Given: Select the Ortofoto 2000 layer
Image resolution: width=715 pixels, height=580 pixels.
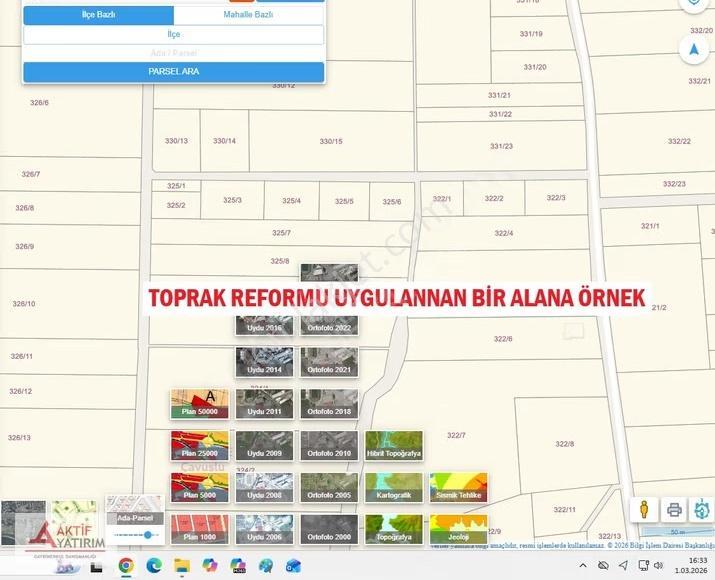Looking at the screenshot, I should [329, 529].
